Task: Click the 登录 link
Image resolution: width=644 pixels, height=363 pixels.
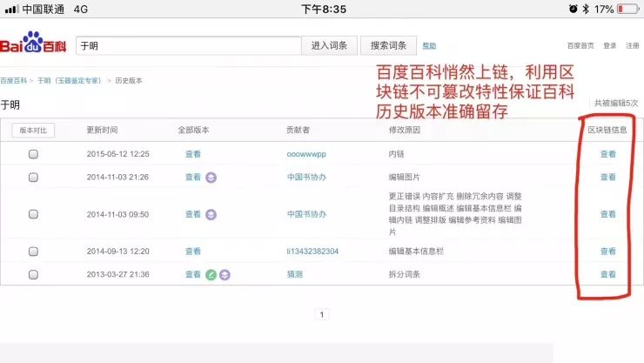Action: point(610,45)
